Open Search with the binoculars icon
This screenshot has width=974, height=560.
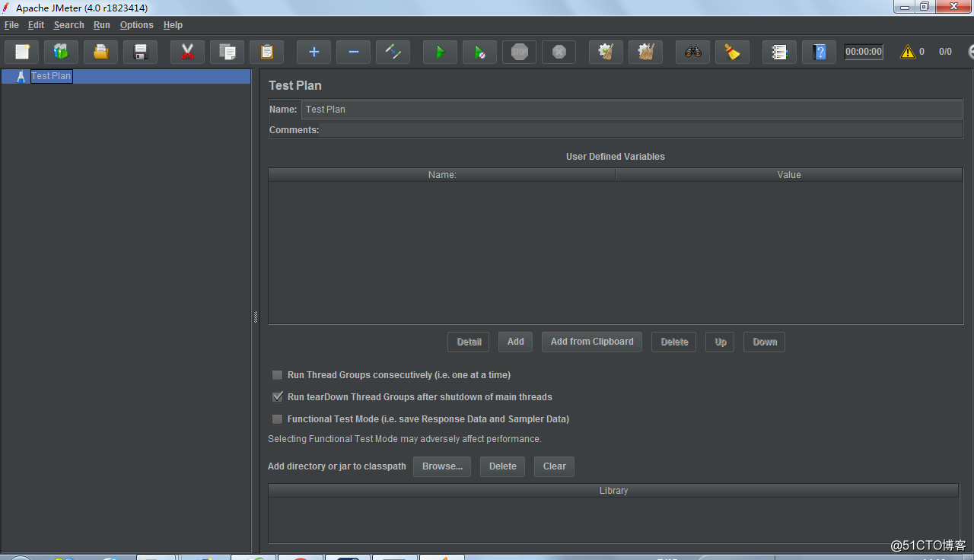pyautogui.click(x=692, y=52)
